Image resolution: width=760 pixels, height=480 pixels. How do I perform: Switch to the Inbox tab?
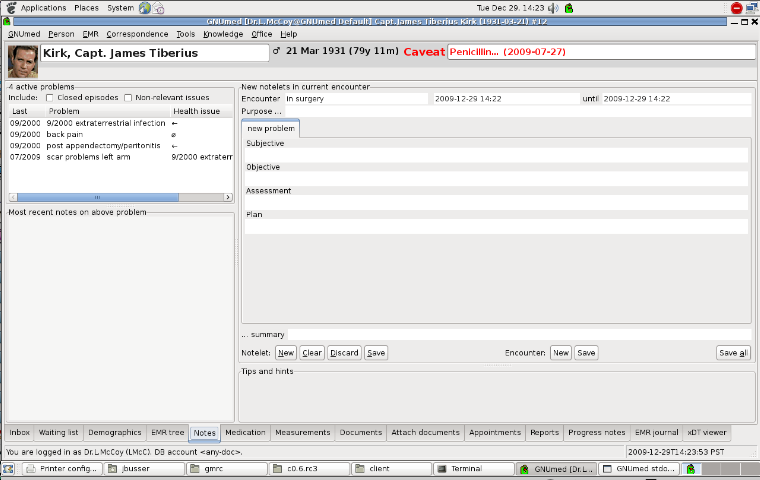(19, 432)
